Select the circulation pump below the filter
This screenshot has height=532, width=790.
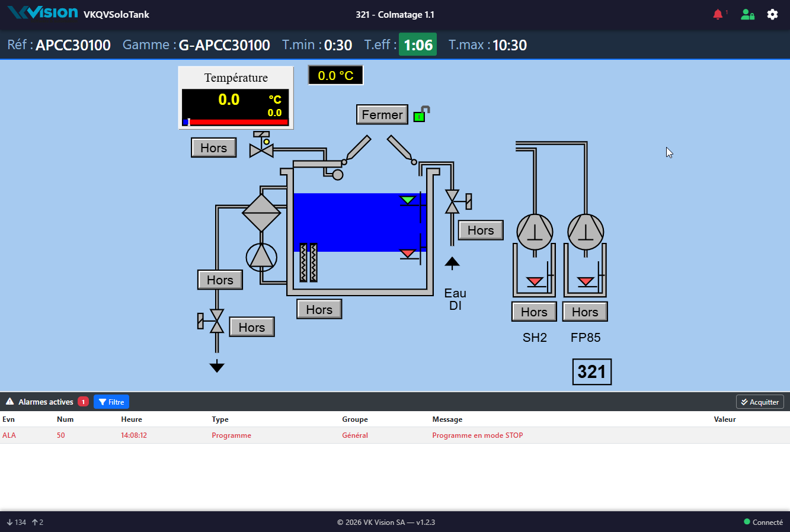261,258
